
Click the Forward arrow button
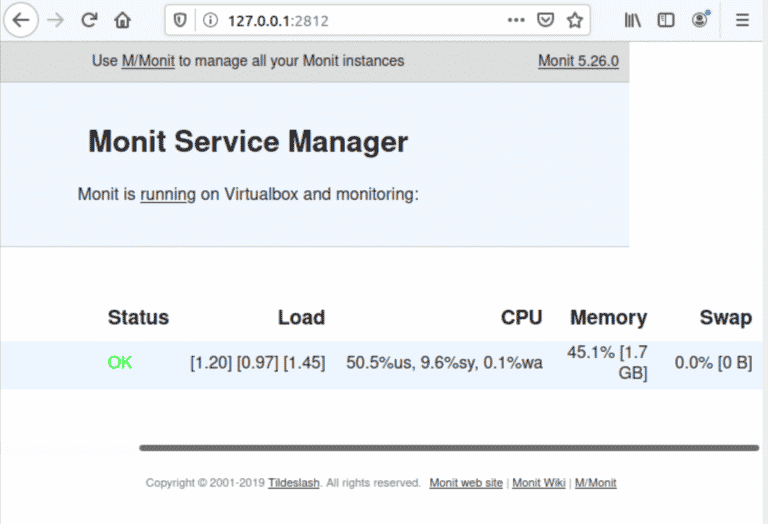pos(55,20)
